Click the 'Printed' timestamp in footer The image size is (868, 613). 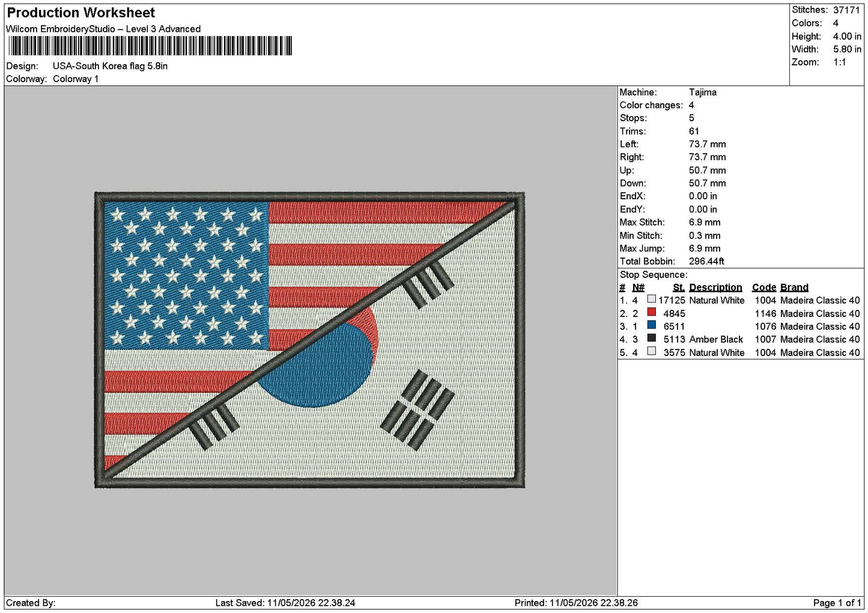576,603
